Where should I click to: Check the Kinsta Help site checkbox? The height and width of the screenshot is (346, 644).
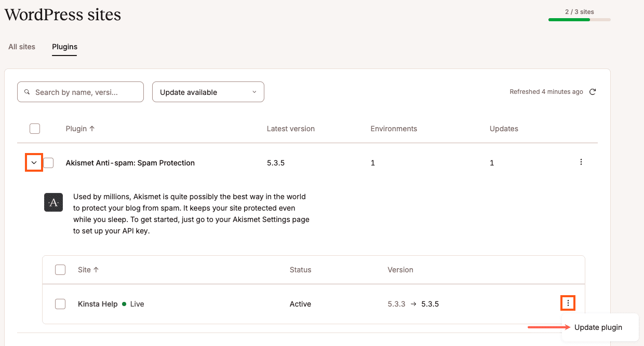pos(60,304)
